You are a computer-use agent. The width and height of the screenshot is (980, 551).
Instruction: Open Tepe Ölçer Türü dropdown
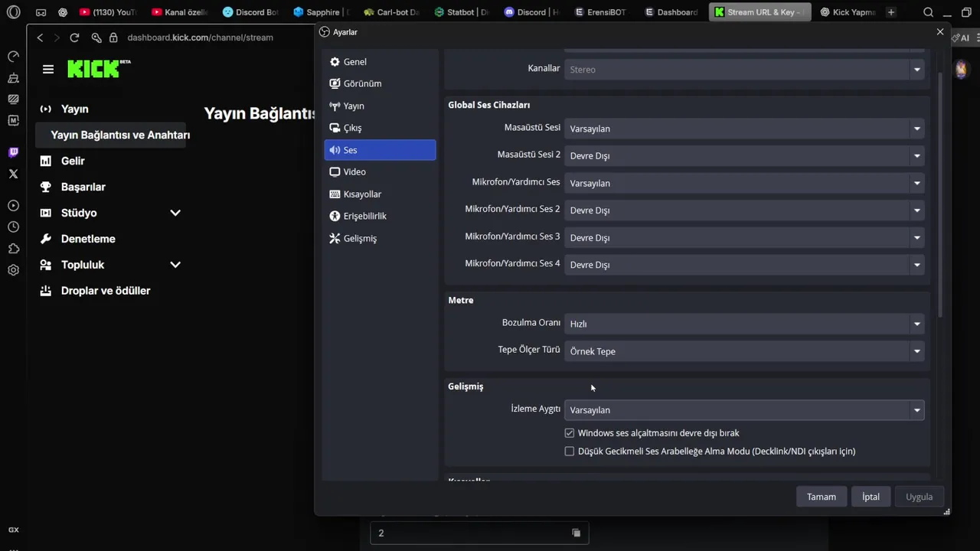pyautogui.click(x=744, y=351)
